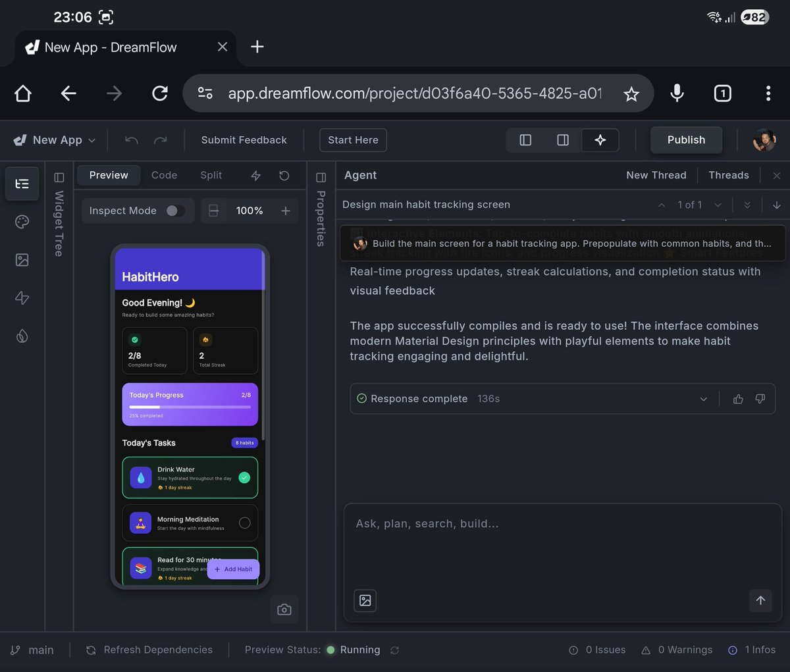Switch to the Code tab
The height and width of the screenshot is (672, 790).
click(164, 175)
